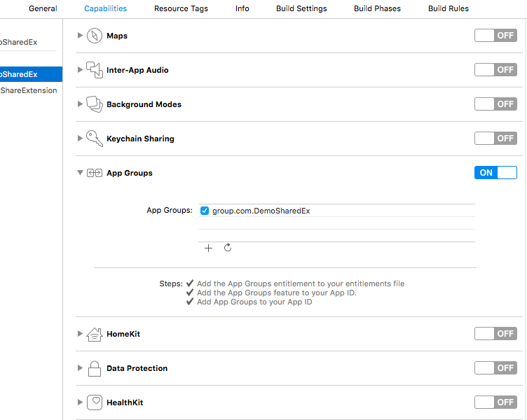Screen dimensions: 527x420
Task: Enable the Maps capability switch
Action: [x=495, y=36]
